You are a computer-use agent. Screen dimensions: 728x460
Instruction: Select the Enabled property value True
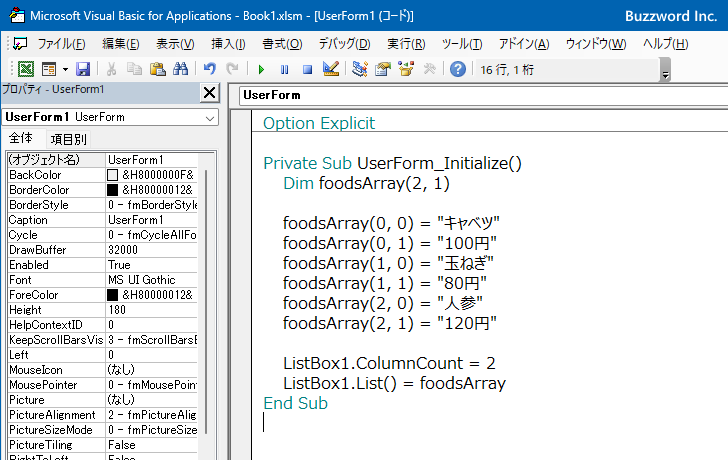(x=151, y=265)
